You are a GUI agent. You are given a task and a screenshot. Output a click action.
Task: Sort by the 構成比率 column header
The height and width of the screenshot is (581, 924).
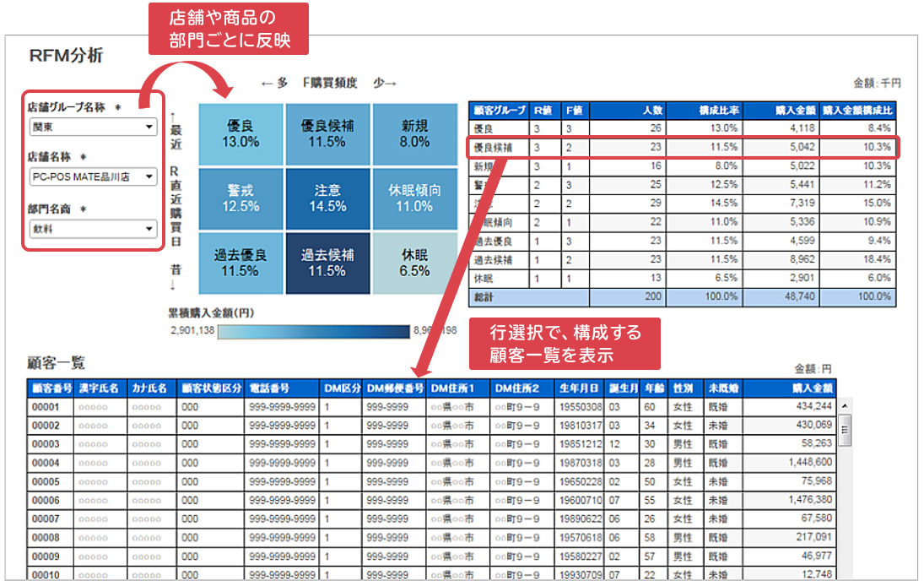click(x=705, y=111)
